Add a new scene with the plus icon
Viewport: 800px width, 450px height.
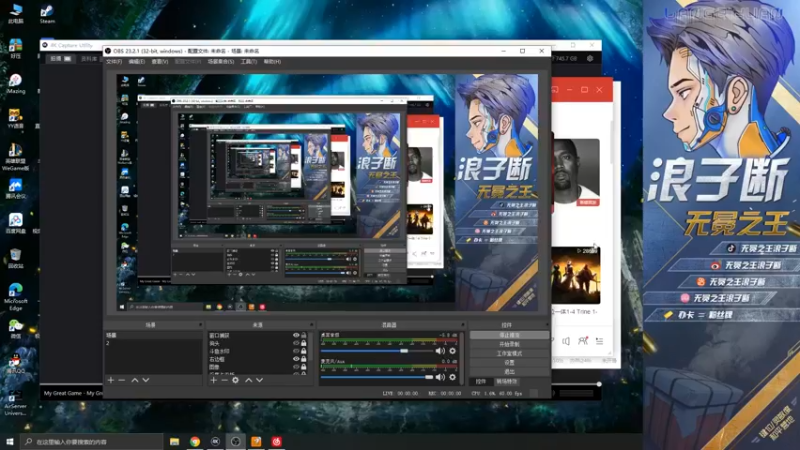pos(111,380)
